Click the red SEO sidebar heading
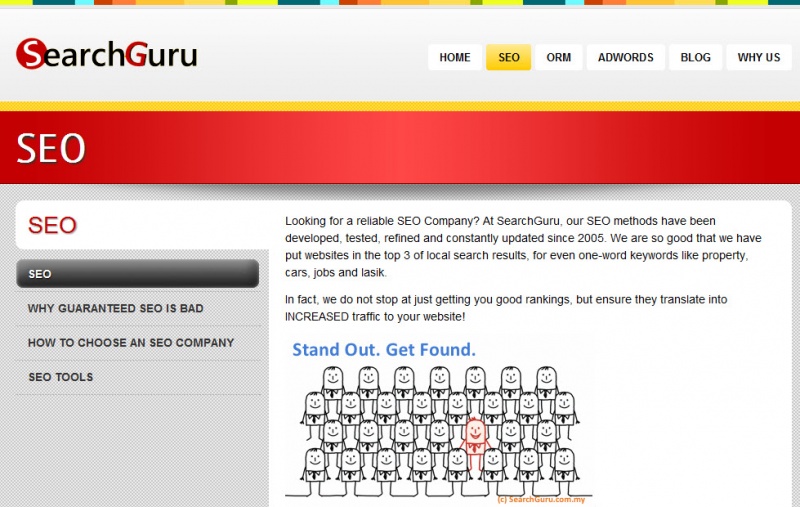The height and width of the screenshot is (507, 800). (x=52, y=225)
